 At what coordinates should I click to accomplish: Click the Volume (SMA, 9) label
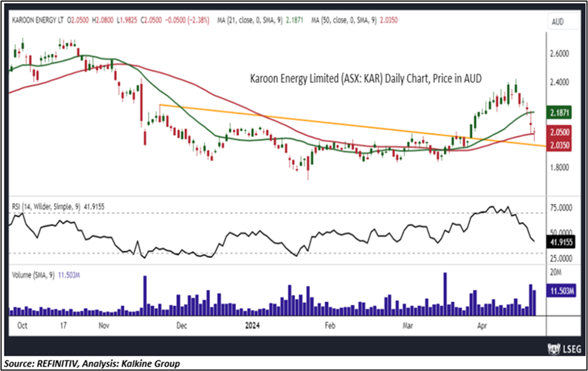coord(33,275)
